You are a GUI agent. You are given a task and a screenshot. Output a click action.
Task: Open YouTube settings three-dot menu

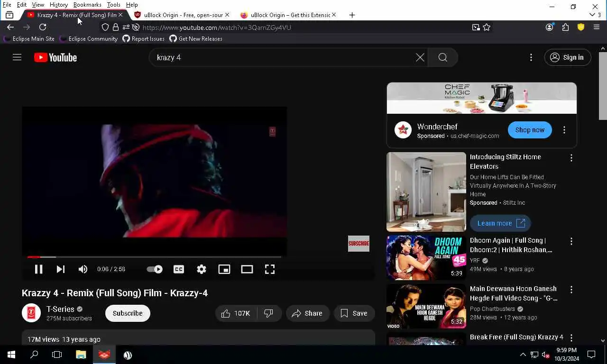pyautogui.click(x=531, y=57)
